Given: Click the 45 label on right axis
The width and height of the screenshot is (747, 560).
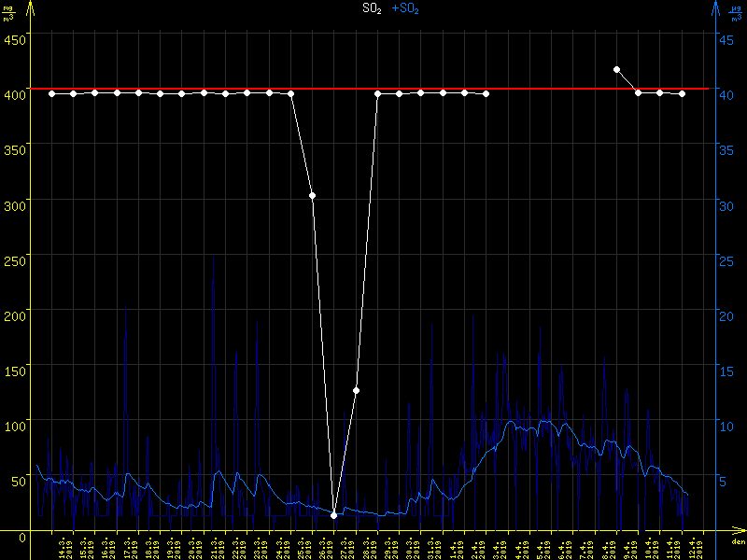Looking at the screenshot, I should 728,39.
